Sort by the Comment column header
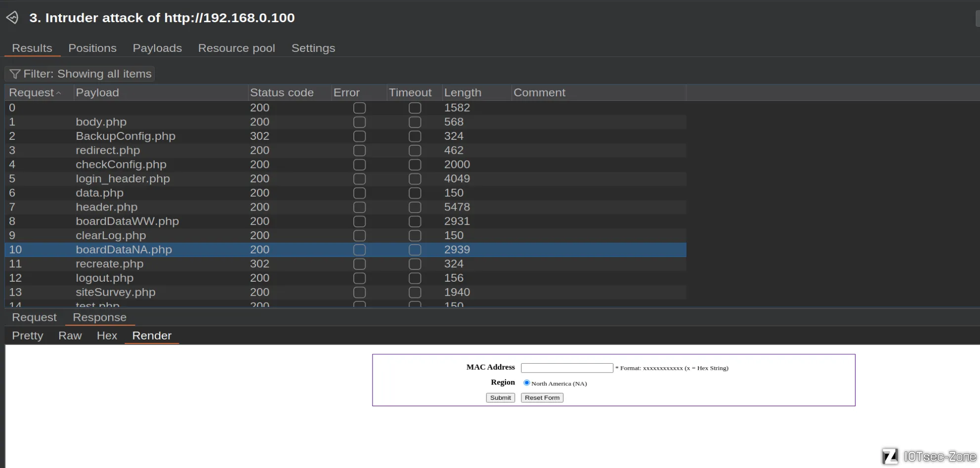The width and height of the screenshot is (980, 468). click(598, 92)
